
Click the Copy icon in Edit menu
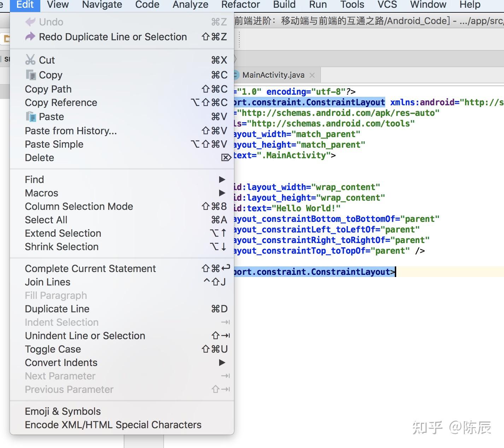click(x=31, y=75)
